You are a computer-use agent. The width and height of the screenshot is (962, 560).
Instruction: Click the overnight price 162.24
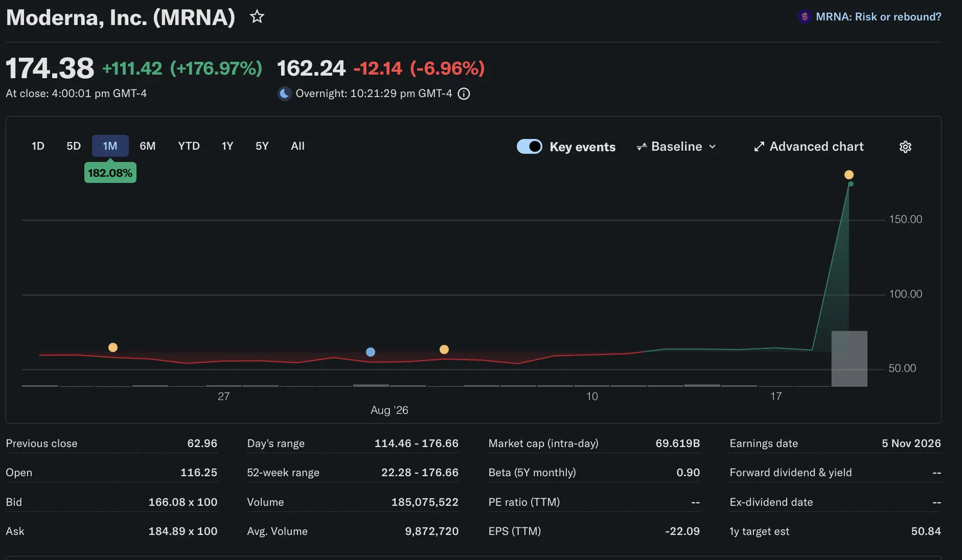click(311, 68)
